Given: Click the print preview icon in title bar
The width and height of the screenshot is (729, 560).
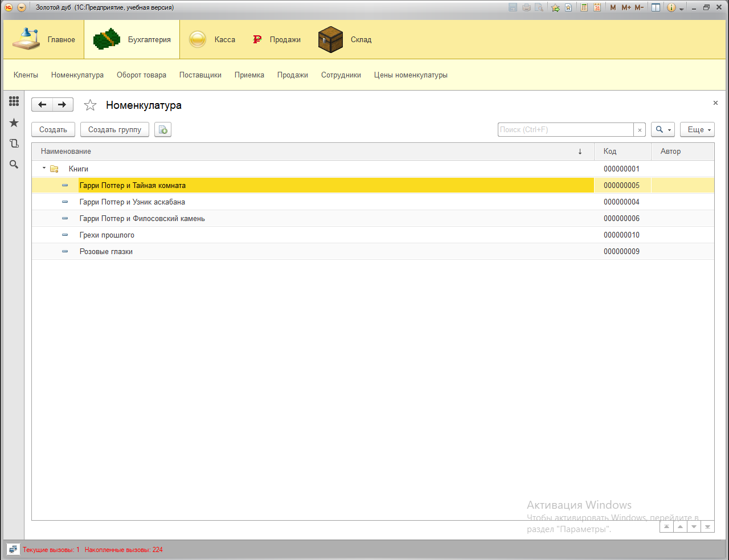Looking at the screenshot, I should [x=539, y=7].
